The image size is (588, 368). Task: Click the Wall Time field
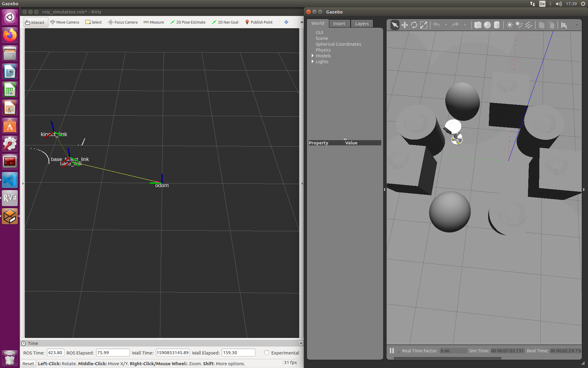point(173,353)
